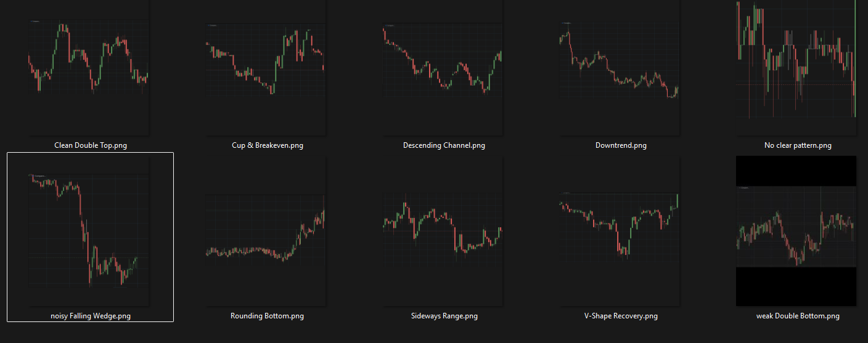
Task: Choose the Sideways Range chart thumbnail
Action: click(443, 231)
